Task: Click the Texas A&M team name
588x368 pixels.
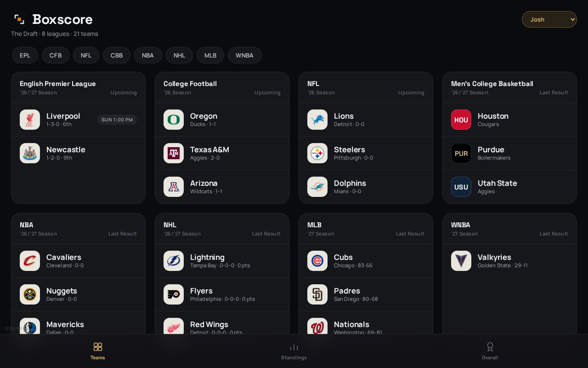Action: [209, 149]
